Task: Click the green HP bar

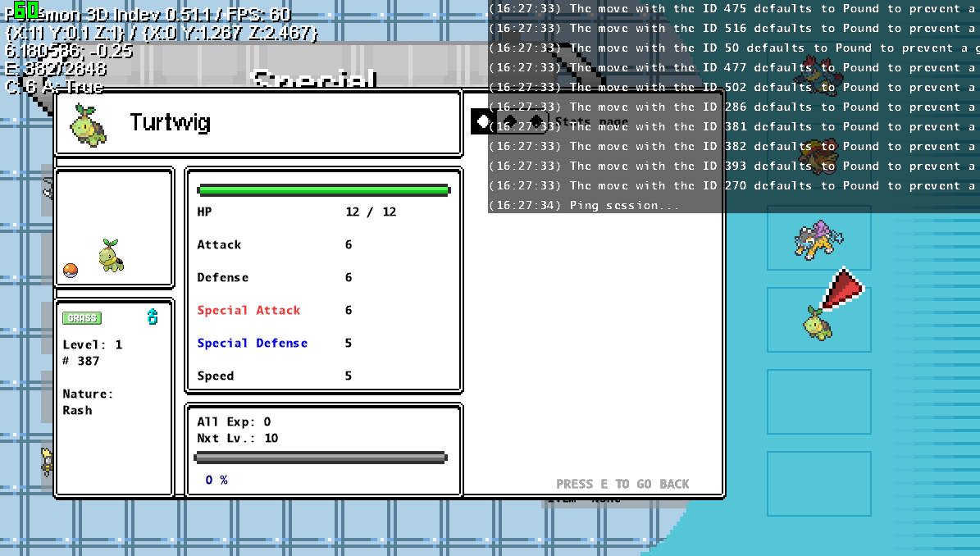Action: pyautogui.click(x=324, y=190)
